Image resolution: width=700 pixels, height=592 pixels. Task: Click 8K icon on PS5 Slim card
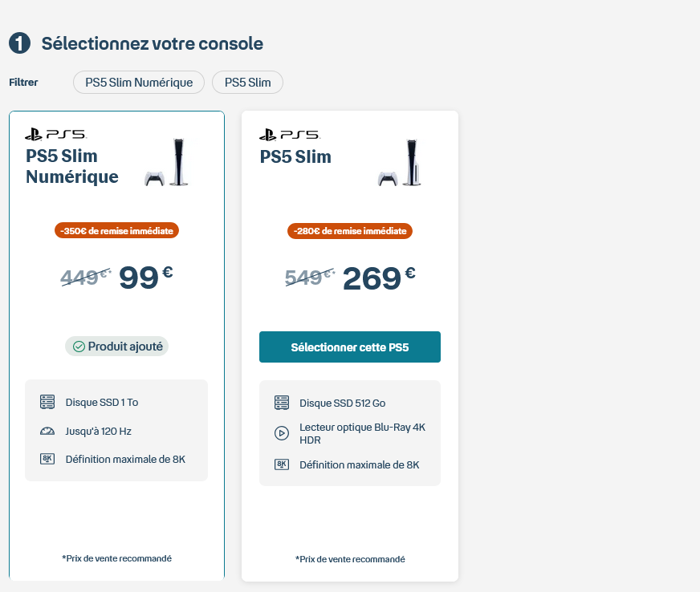tap(281, 464)
